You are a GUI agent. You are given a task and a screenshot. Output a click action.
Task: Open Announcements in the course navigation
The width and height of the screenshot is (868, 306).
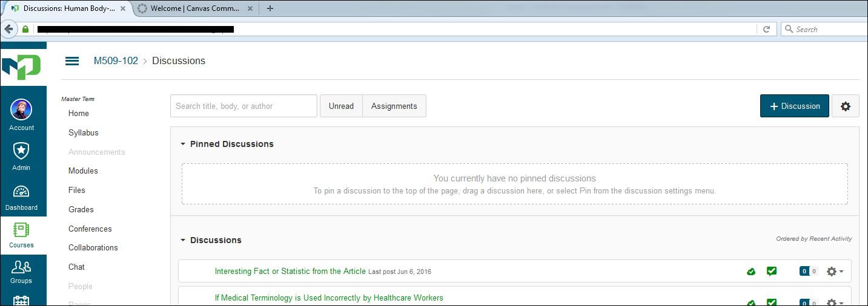pyautogui.click(x=97, y=152)
